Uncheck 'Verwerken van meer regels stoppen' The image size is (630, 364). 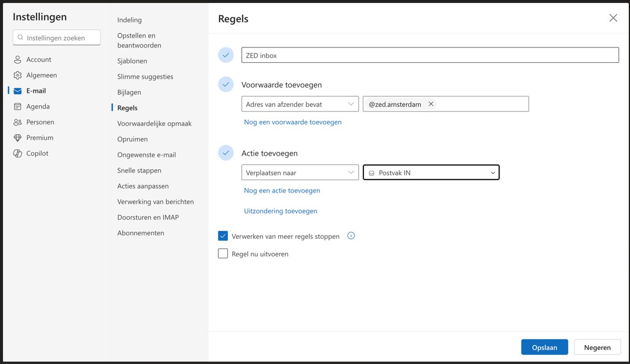(x=223, y=236)
